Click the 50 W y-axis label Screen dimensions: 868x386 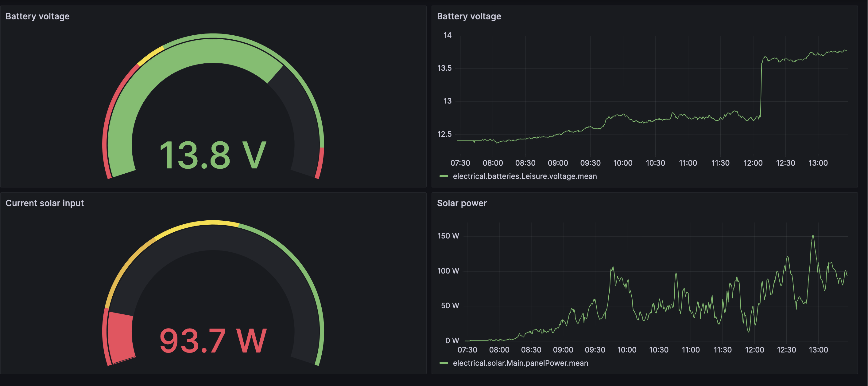pyautogui.click(x=450, y=306)
